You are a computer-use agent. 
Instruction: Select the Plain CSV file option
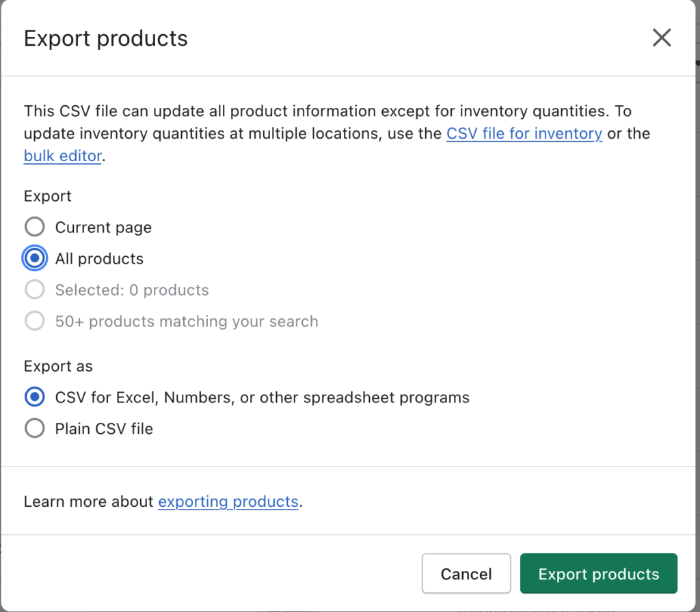click(x=34, y=428)
